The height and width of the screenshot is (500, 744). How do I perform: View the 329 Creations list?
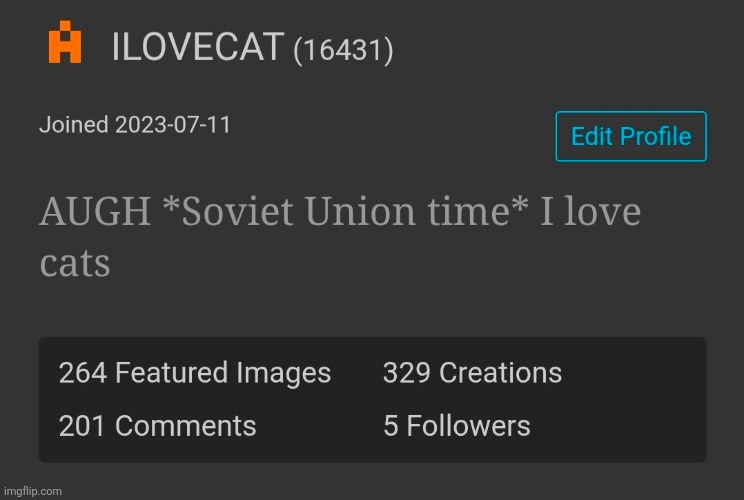[472, 372]
